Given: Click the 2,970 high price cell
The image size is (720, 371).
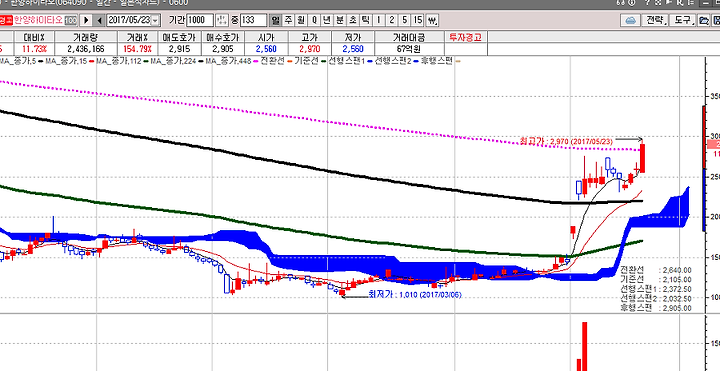Looking at the screenshot, I should pyautogui.click(x=310, y=49).
